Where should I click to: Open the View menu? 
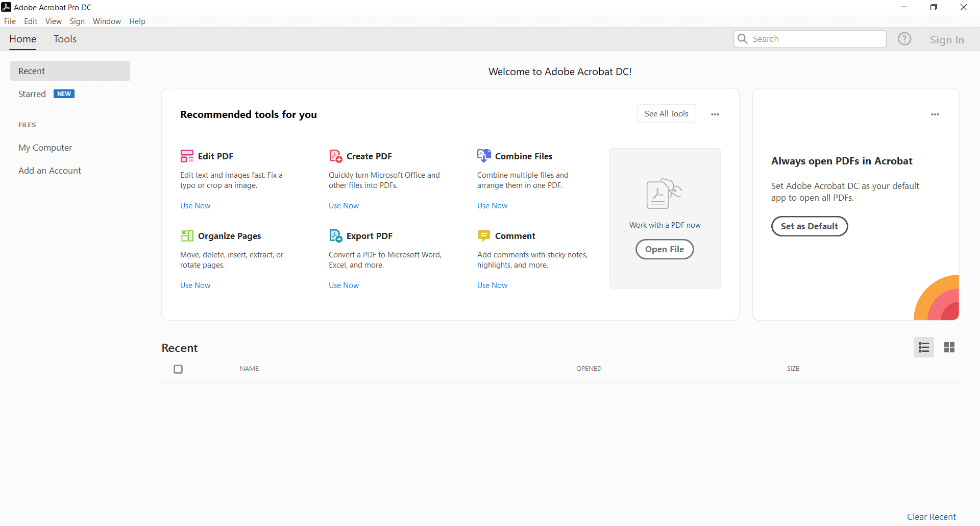click(54, 21)
